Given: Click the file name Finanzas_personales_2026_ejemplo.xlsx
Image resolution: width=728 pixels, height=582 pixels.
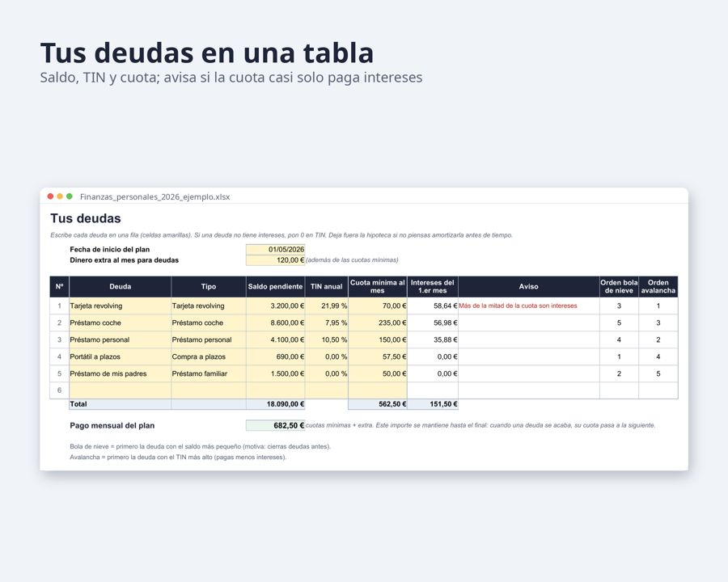Looking at the screenshot, I should point(154,196).
